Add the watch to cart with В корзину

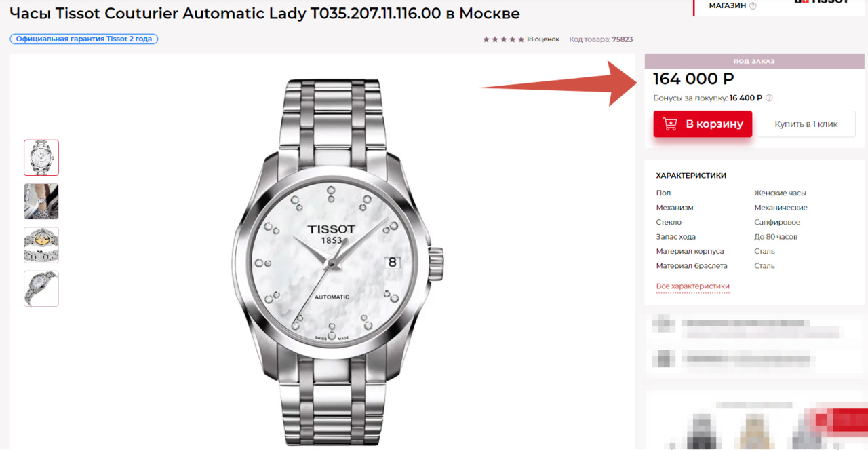click(703, 124)
